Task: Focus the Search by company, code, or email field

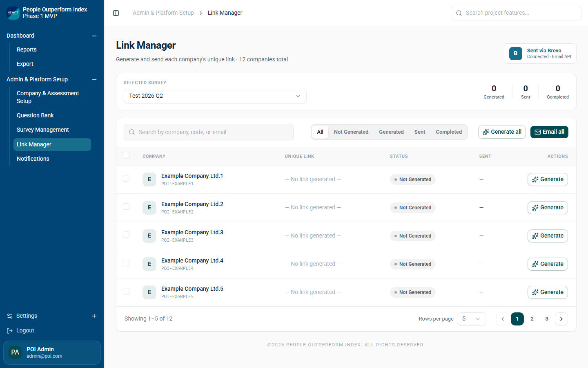Action: (209, 132)
